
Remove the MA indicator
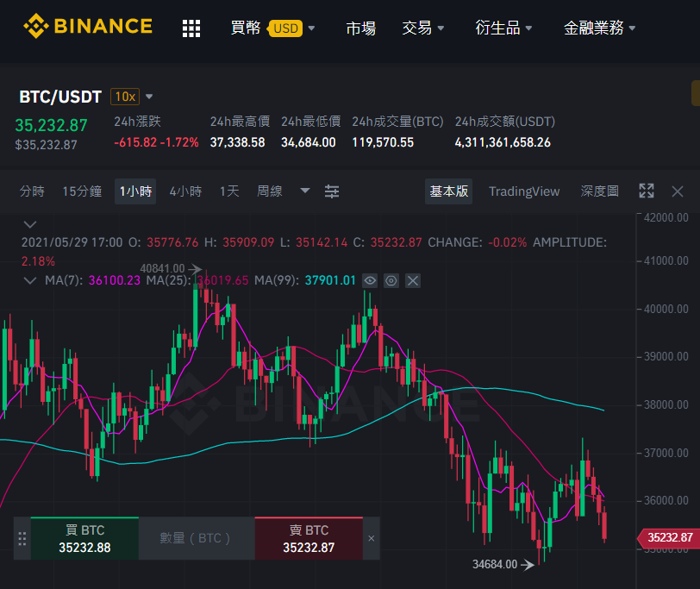click(x=413, y=281)
